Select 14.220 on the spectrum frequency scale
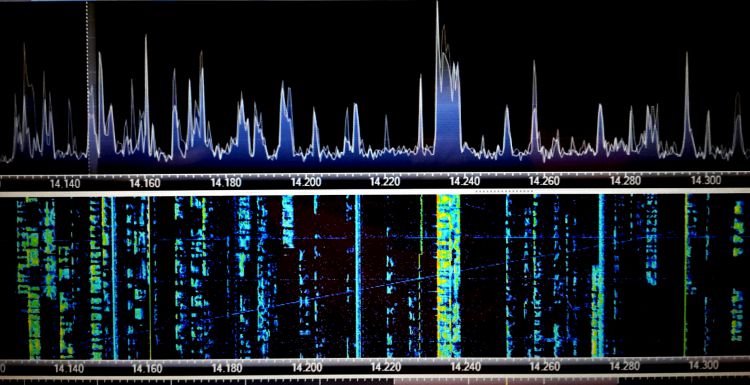 pyautogui.click(x=385, y=182)
